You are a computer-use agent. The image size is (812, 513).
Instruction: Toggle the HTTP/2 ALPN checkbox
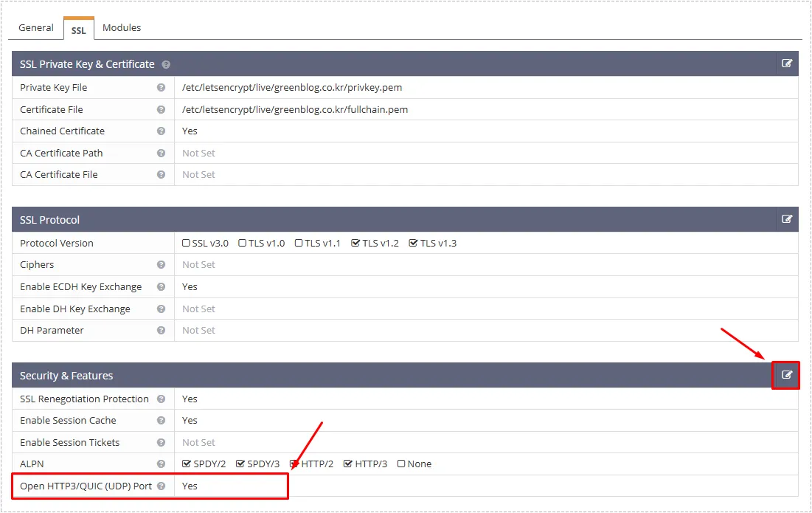[x=293, y=464]
